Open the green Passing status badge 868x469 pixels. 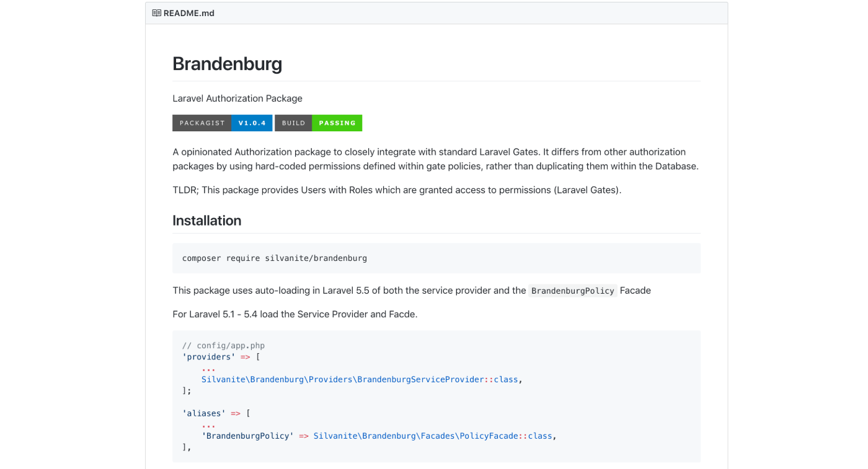337,123
